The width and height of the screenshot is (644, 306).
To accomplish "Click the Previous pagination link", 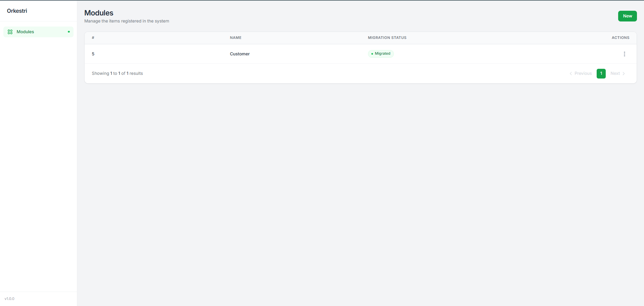I will (583, 73).
